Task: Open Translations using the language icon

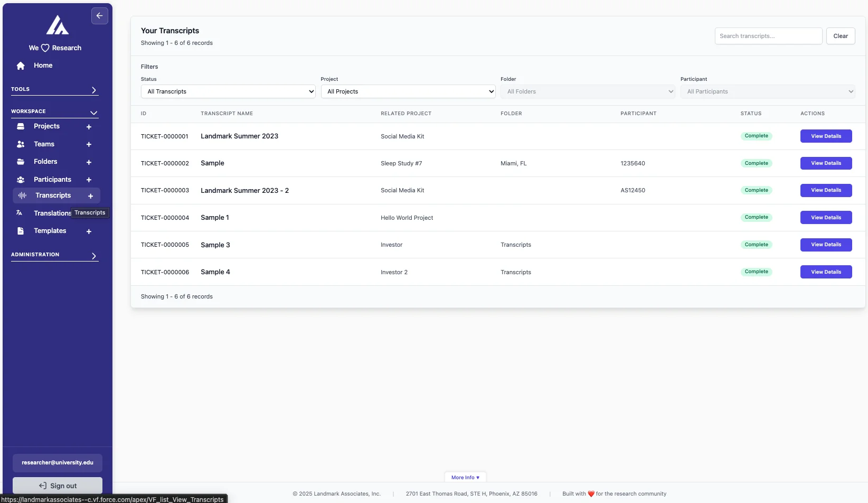Action: tap(19, 213)
